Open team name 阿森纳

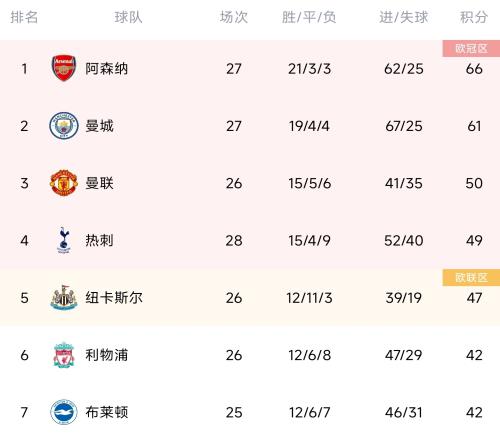point(107,69)
